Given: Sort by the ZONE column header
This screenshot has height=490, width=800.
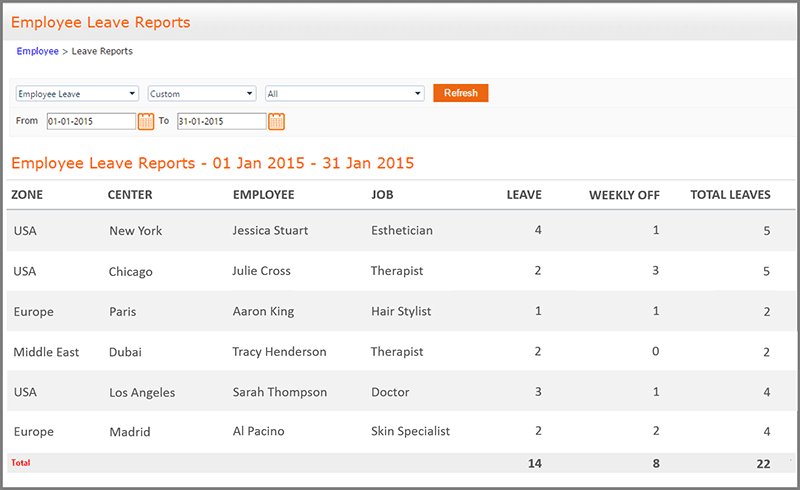Looking at the screenshot, I should pyautogui.click(x=27, y=194).
